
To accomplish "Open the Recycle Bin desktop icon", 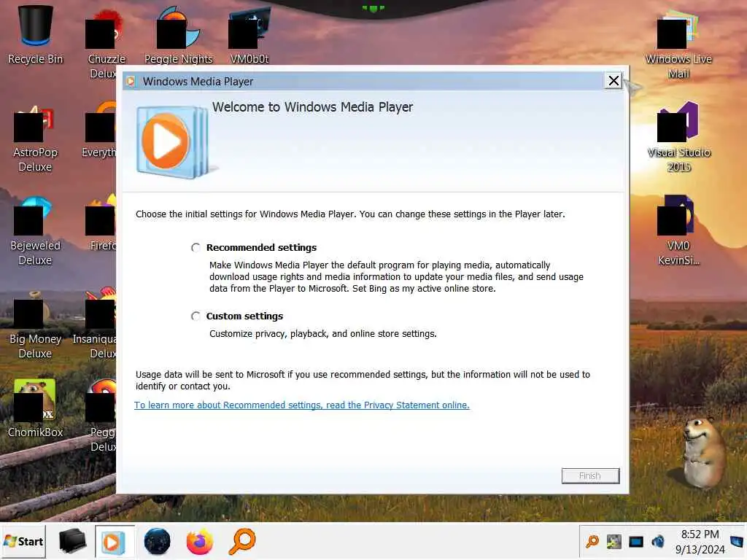I will [x=35, y=36].
